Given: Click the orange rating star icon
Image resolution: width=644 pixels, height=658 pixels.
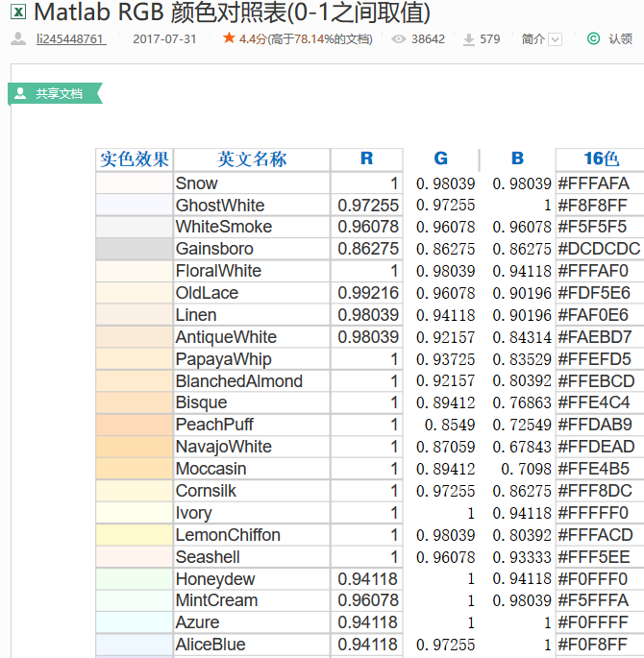Looking at the screenshot, I should [229, 38].
